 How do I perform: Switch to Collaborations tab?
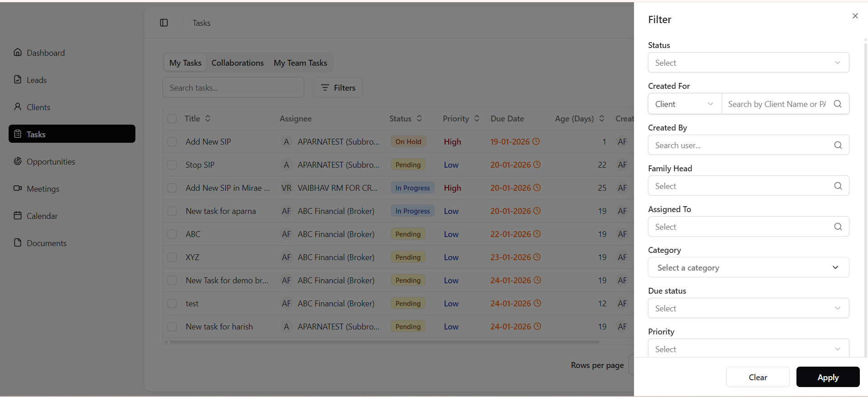click(237, 63)
